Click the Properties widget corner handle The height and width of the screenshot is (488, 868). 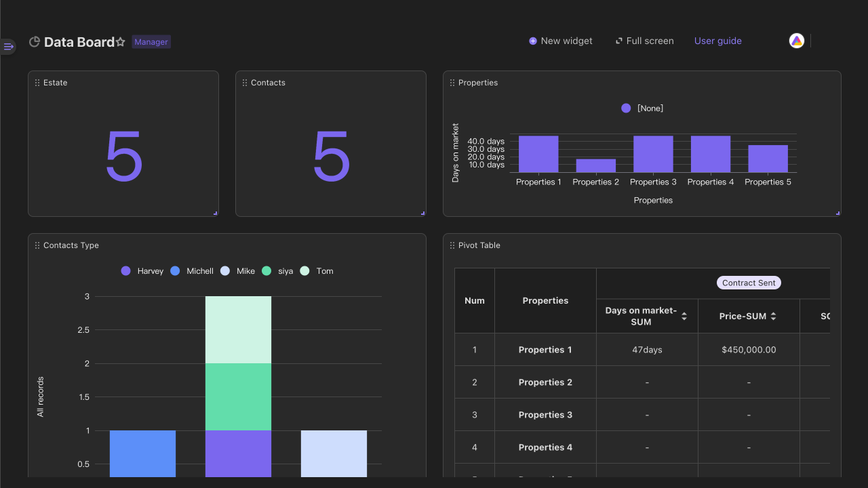(x=838, y=213)
